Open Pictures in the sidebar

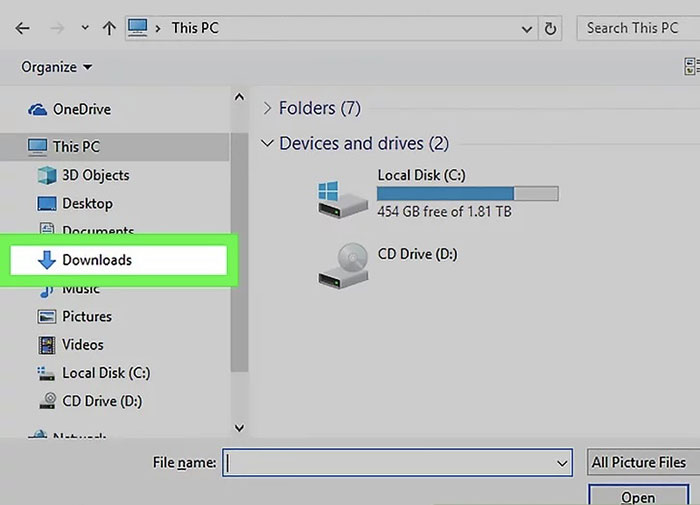[x=87, y=317]
